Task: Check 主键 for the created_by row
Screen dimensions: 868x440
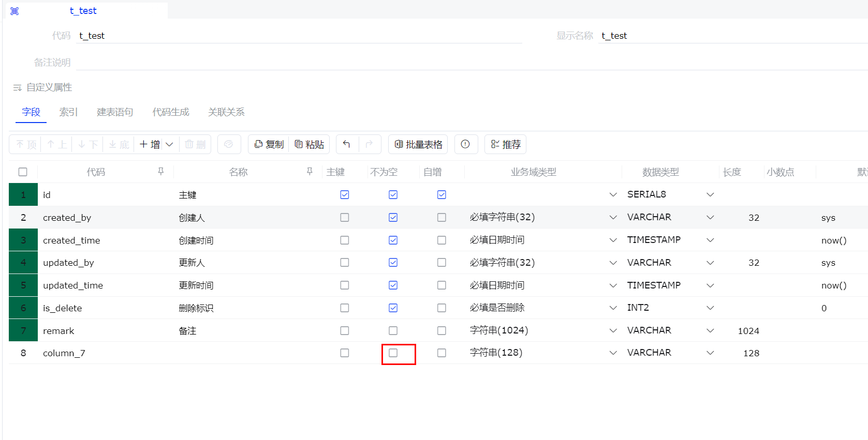Action: click(345, 218)
